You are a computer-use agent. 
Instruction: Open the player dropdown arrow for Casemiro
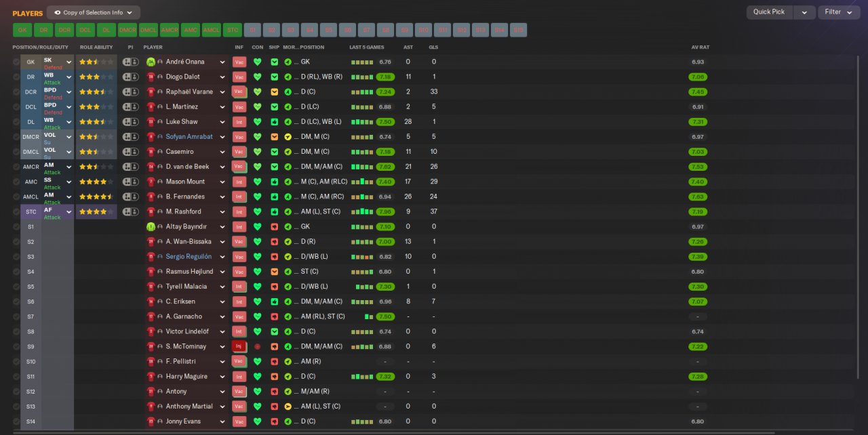point(222,152)
